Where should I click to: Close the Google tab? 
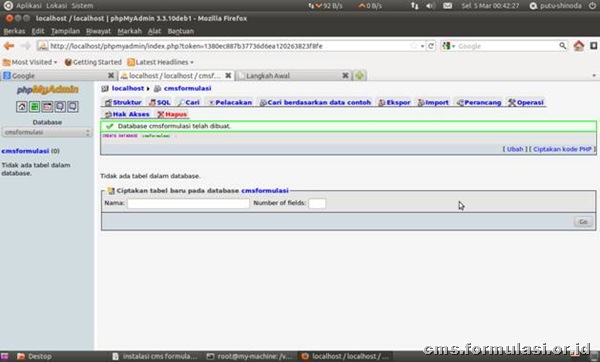pyautogui.click(x=111, y=75)
